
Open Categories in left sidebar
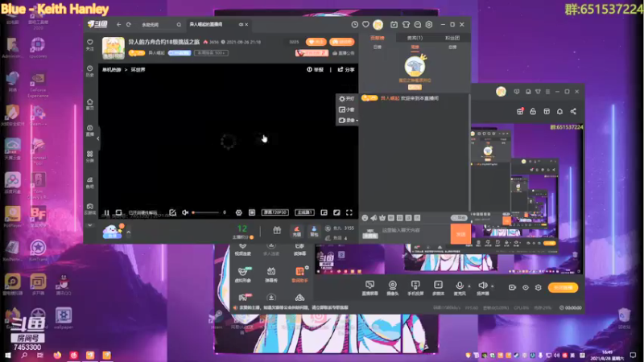(x=90, y=156)
